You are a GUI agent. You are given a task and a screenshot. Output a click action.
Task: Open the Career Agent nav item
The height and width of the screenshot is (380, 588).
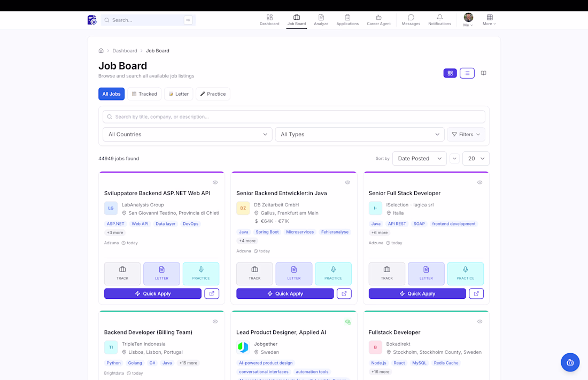378,20
